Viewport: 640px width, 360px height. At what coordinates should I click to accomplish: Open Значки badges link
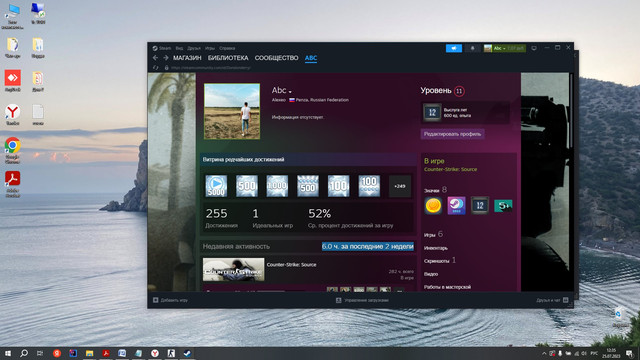click(x=435, y=190)
